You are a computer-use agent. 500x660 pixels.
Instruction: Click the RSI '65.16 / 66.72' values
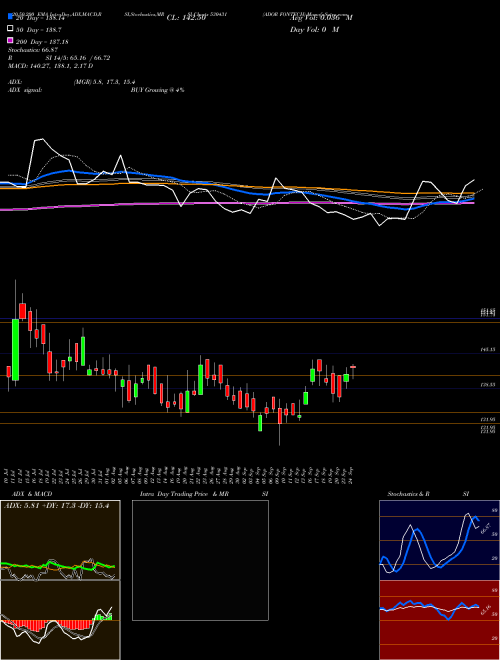(88, 58)
